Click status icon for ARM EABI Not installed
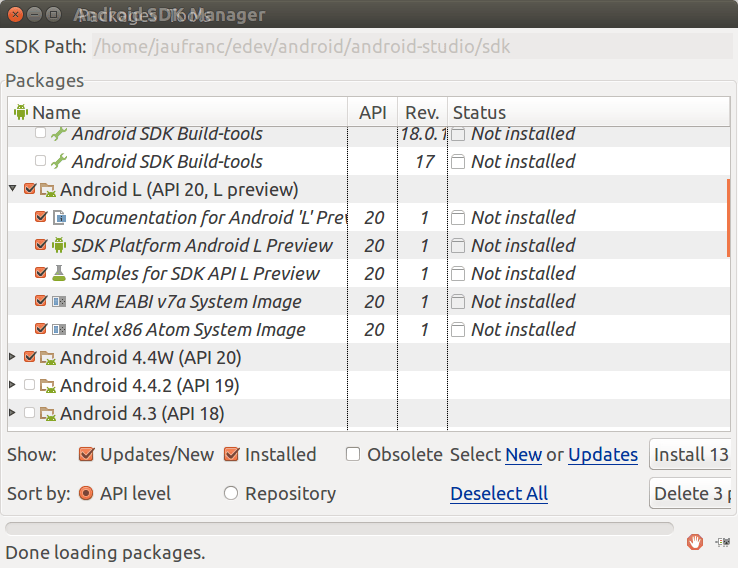Screen dimensions: 738x568 [458, 301]
